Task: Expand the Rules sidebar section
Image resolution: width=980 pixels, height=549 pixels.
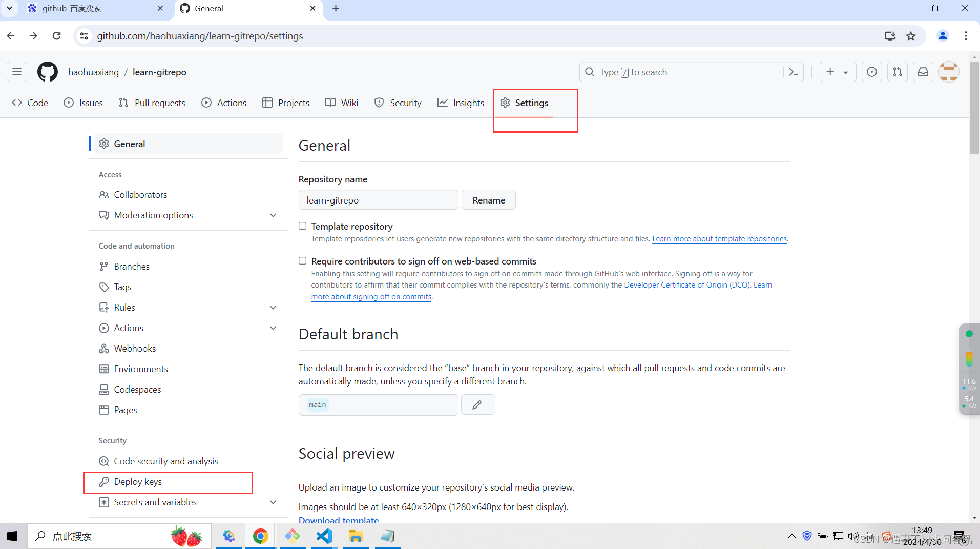Action: 273,308
